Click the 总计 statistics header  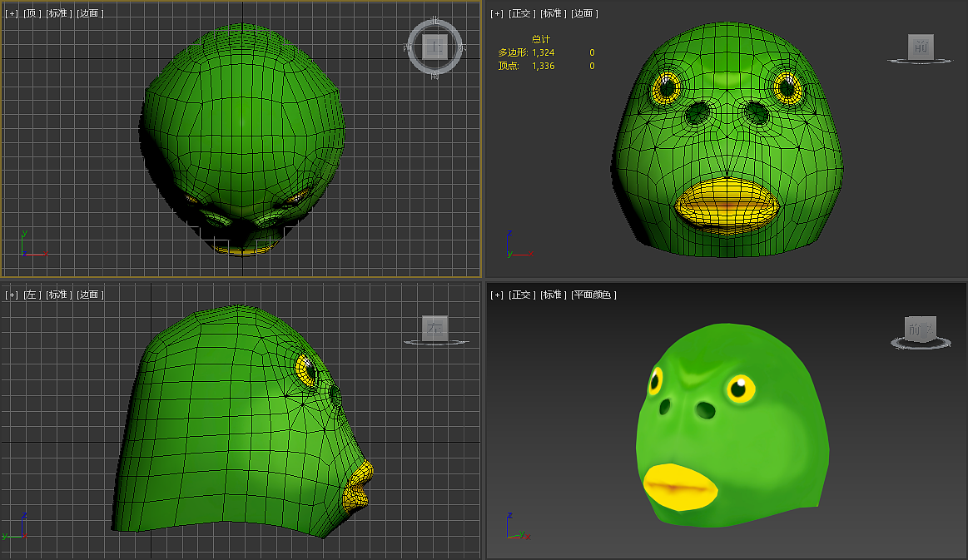tap(541, 39)
